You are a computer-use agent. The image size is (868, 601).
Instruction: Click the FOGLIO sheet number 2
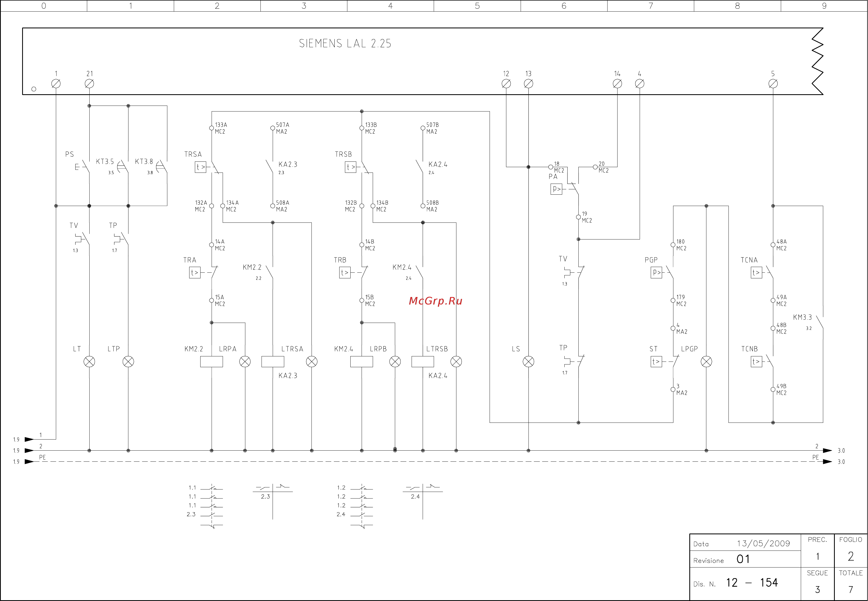[851, 556]
